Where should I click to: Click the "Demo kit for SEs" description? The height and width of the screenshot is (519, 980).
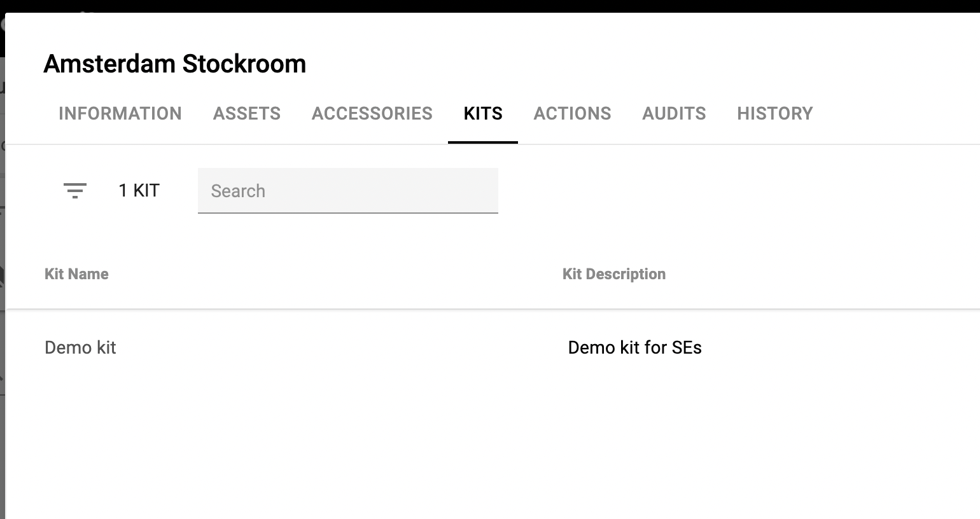click(x=634, y=348)
